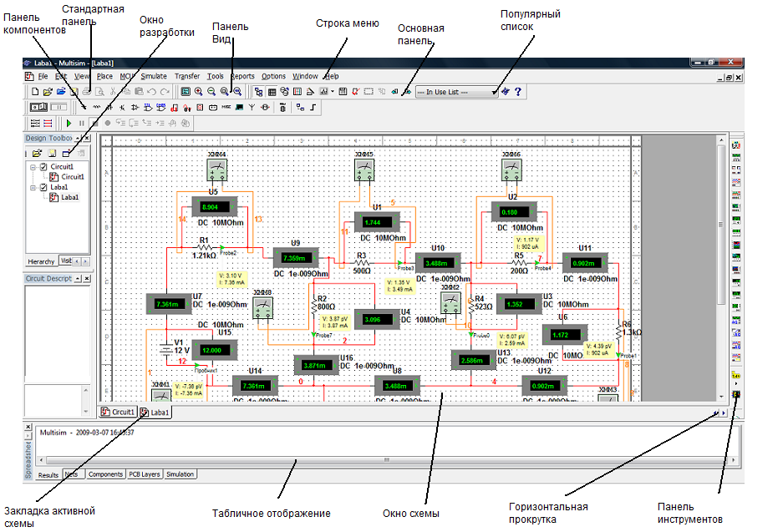Image resolution: width=783 pixels, height=532 pixels.
Task: Run the Electrical Rules Check icon
Action: coord(355,92)
